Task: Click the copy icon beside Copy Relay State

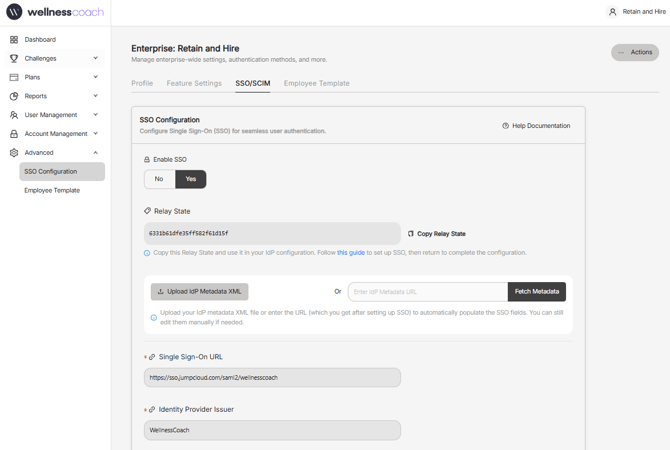Action: pos(411,234)
